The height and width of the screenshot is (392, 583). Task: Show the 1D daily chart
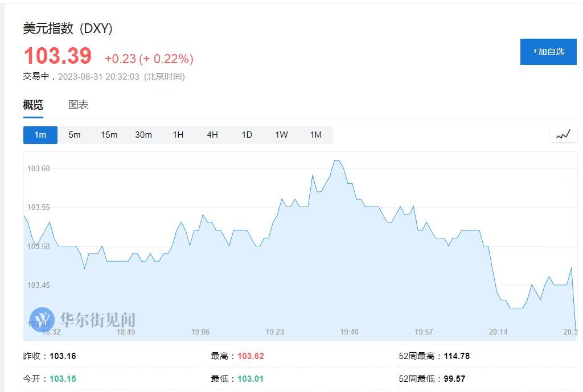tap(247, 135)
